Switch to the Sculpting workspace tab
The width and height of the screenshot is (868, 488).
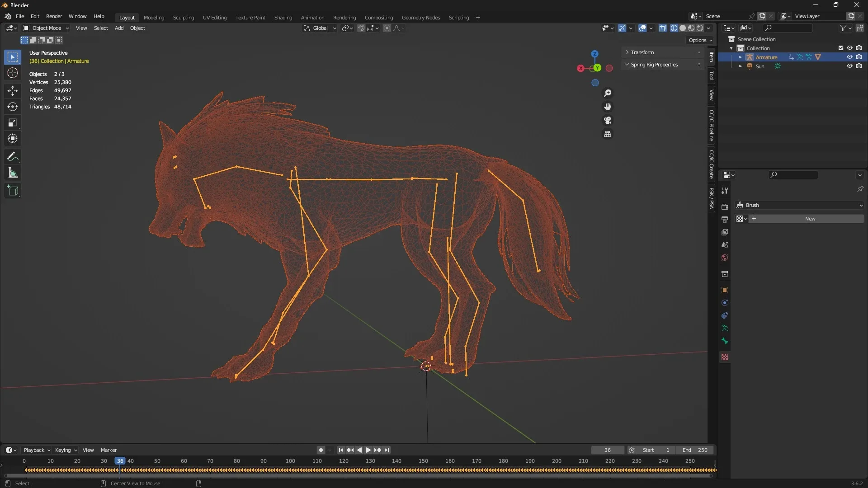(x=183, y=18)
